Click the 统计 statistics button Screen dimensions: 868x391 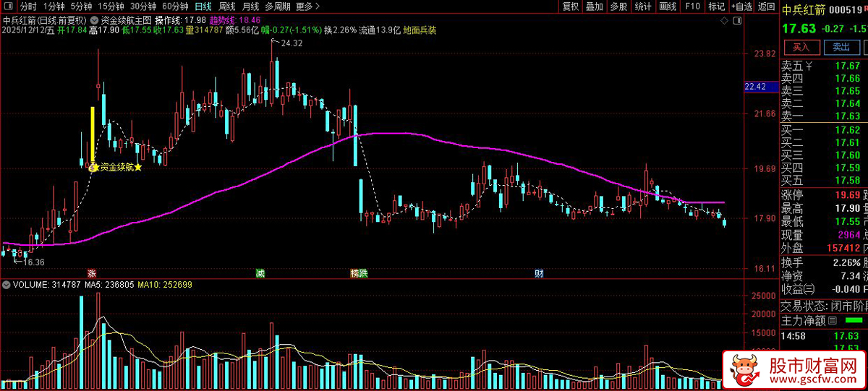(642, 7)
